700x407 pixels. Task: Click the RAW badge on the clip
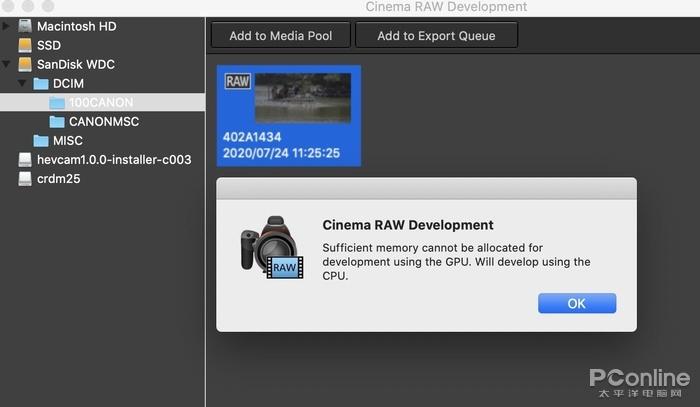(x=238, y=81)
